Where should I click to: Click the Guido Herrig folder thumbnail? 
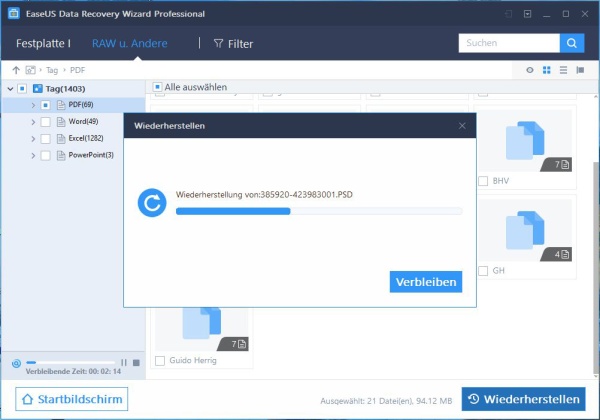(202, 329)
